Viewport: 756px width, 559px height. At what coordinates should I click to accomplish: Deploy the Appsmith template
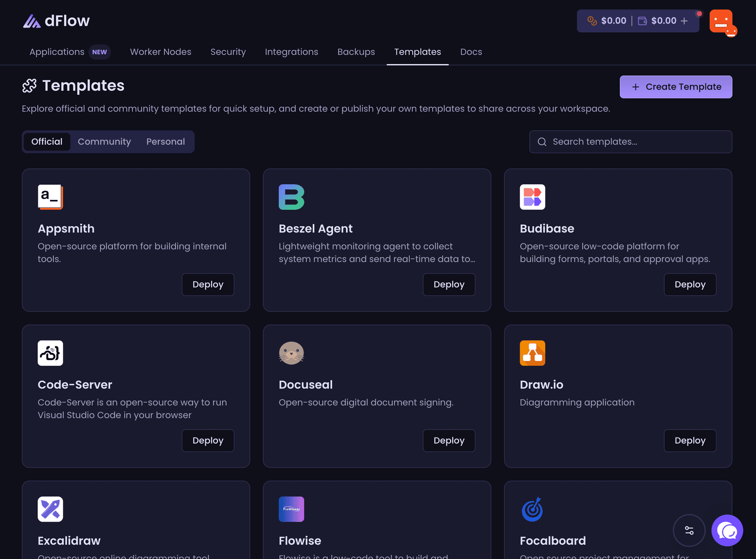pos(208,284)
